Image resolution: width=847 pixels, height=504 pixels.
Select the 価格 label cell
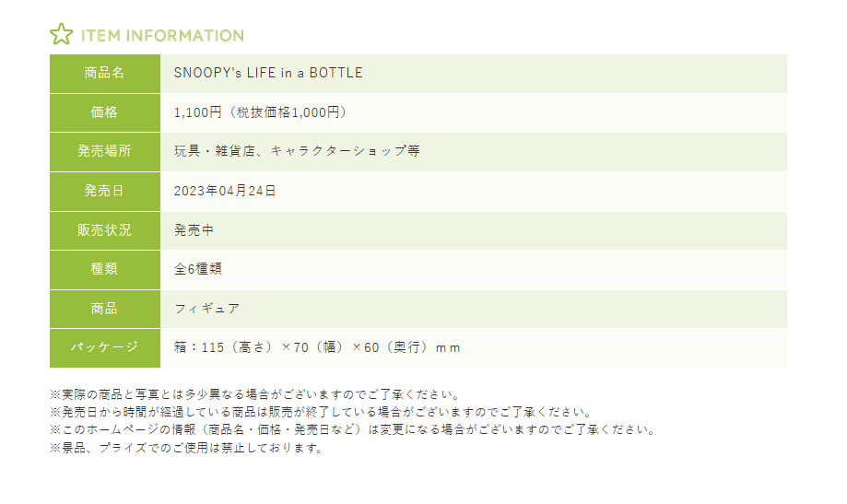(x=104, y=112)
